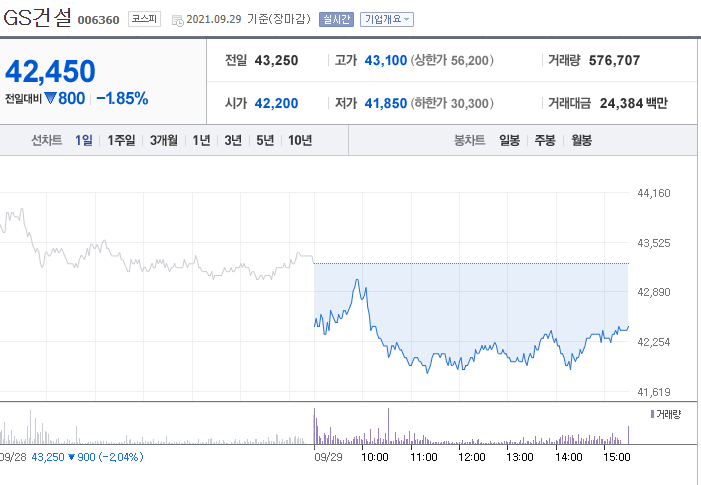
Task: Click the 13:00 time axis marker
Action: tap(520, 457)
